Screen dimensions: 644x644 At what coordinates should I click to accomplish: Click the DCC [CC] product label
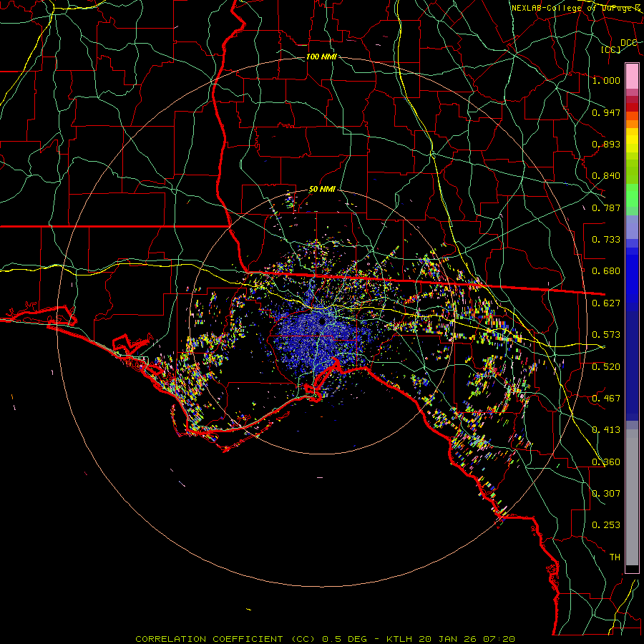(620, 46)
